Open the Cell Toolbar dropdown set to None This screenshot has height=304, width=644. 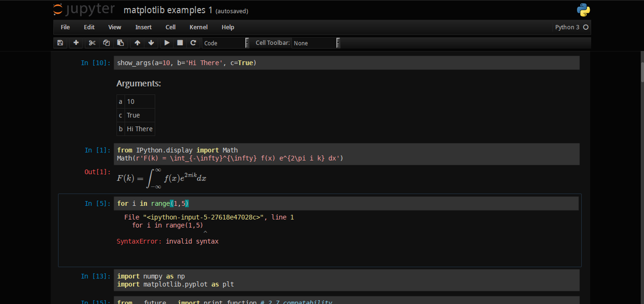coord(314,42)
